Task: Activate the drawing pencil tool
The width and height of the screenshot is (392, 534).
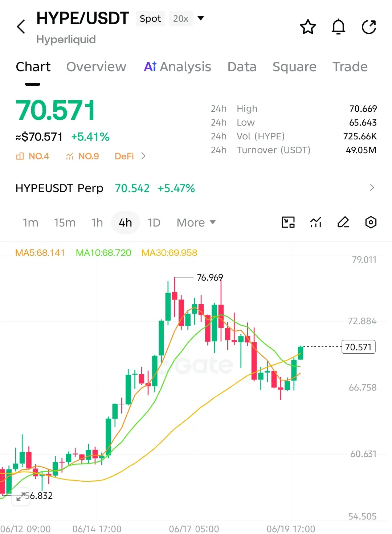Action: (x=343, y=222)
